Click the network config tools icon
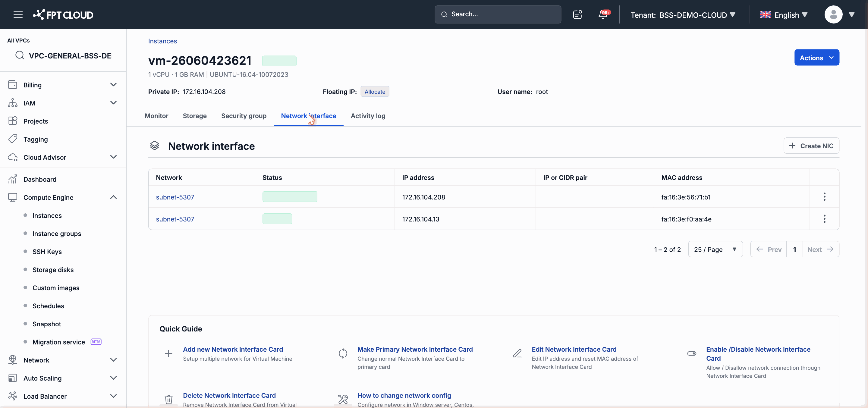Viewport: 868px width, 408px height. (343, 400)
